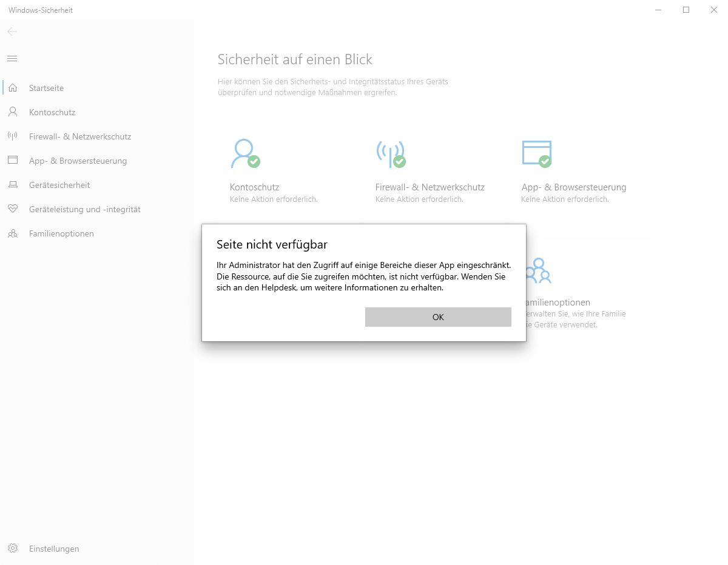
Task: Click the Geräteleistung heart icon in sidebar
Action: coord(13,209)
